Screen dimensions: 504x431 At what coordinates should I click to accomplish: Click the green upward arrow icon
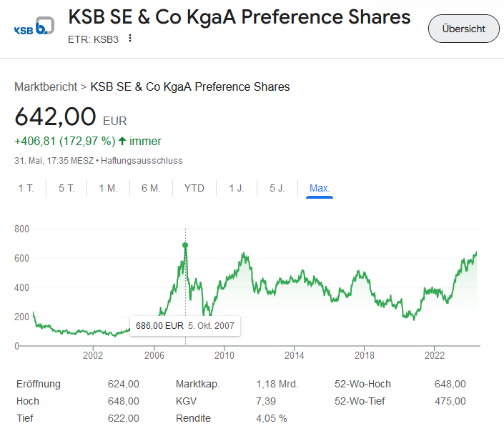[x=122, y=141]
